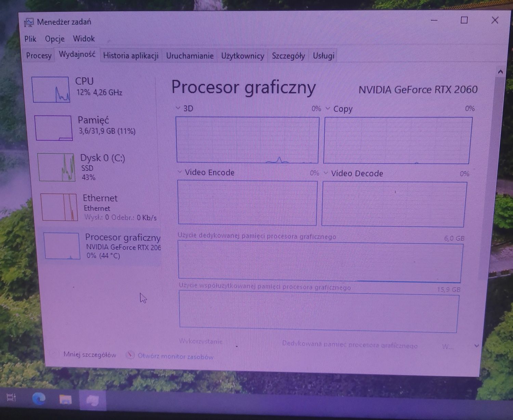Click the shared GPU memory graph

point(319,312)
